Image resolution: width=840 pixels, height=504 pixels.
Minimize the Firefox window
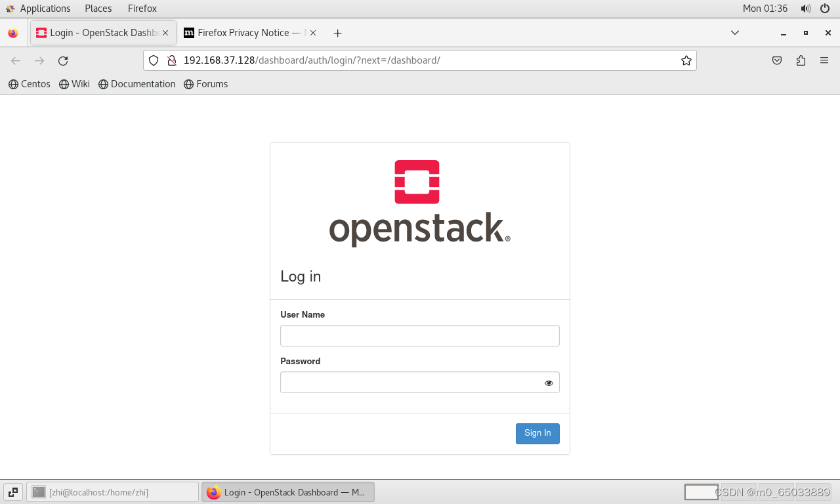(784, 33)
